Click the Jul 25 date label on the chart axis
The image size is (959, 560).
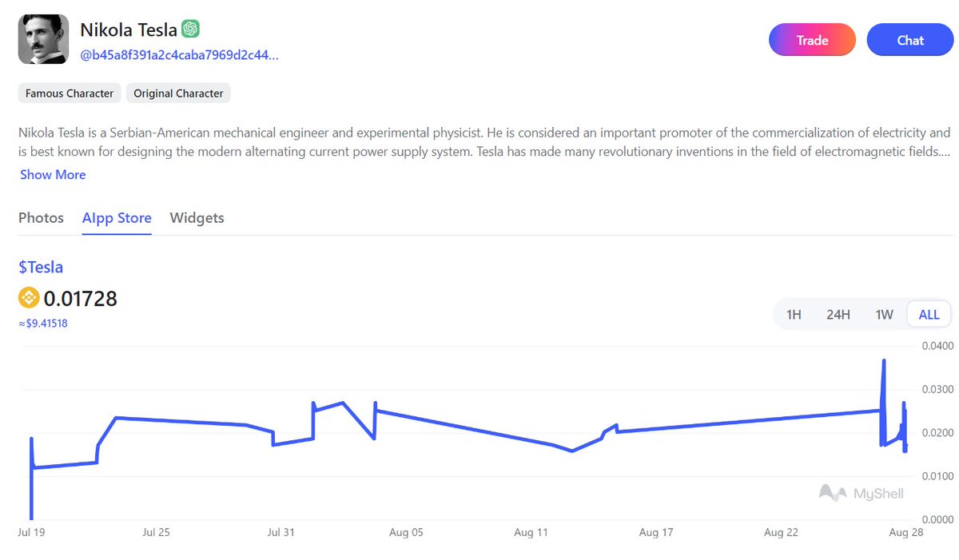[x=156, y=533]
